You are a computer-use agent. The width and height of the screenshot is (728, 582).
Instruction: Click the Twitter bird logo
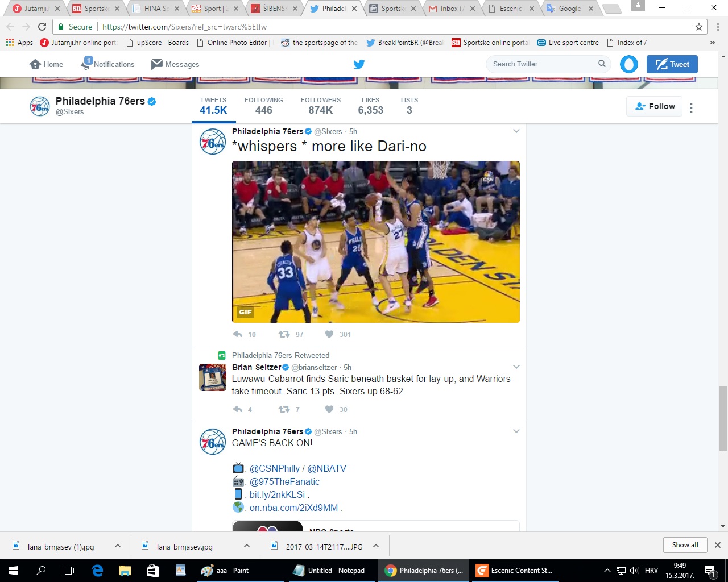[359, 64]
